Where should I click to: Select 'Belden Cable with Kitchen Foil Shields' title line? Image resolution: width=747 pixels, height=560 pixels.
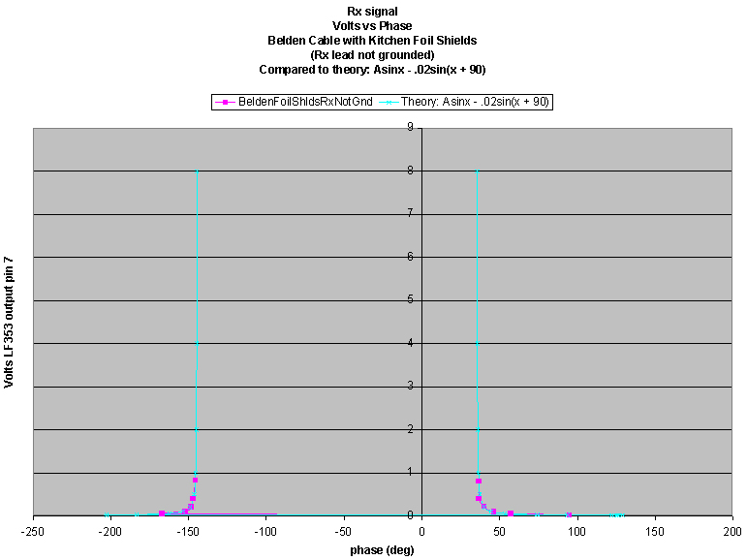click(372, 41)
